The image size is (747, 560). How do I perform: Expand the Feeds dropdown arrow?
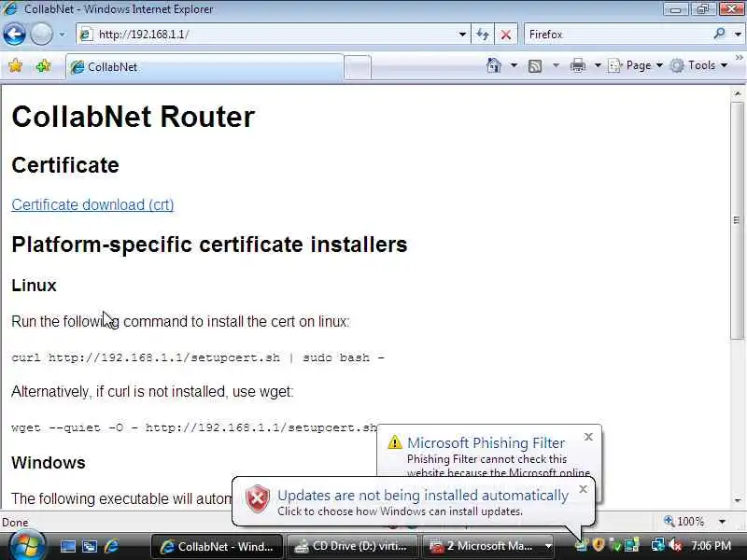point(556,65)
